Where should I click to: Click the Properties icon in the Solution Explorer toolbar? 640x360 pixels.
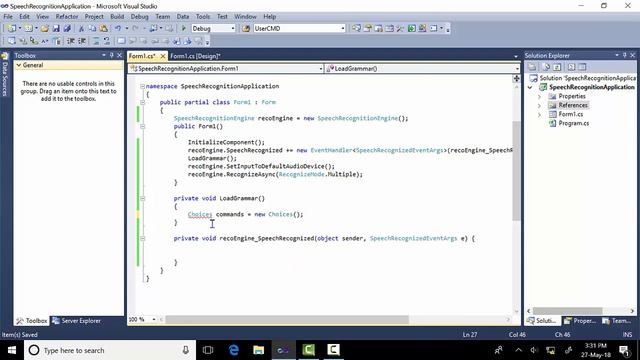tap(532, 67)
